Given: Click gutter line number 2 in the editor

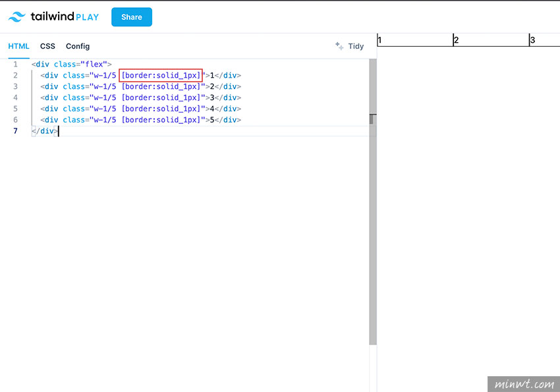Looking at the screenshot, I should pos(15,75).
